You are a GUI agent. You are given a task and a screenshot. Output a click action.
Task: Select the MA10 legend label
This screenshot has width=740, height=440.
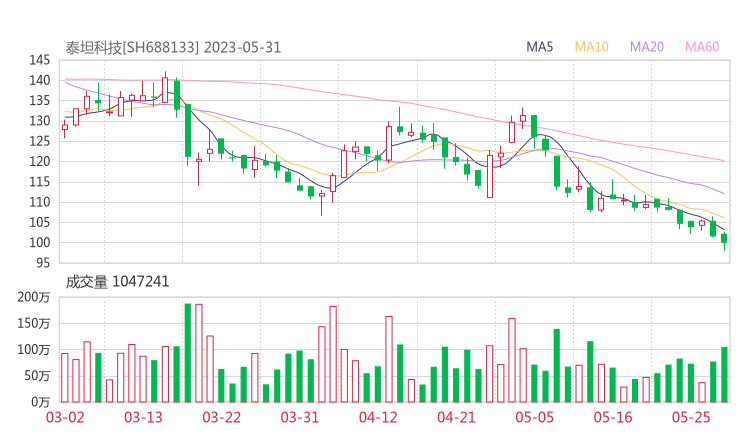(591, 47)
